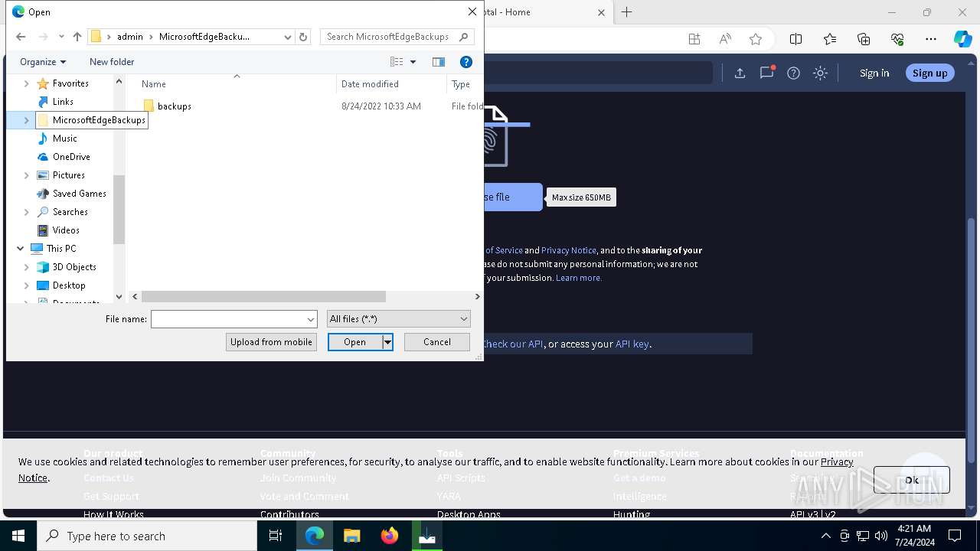
Task: Toggle Edge split screen icon
Action: (795, 39)
